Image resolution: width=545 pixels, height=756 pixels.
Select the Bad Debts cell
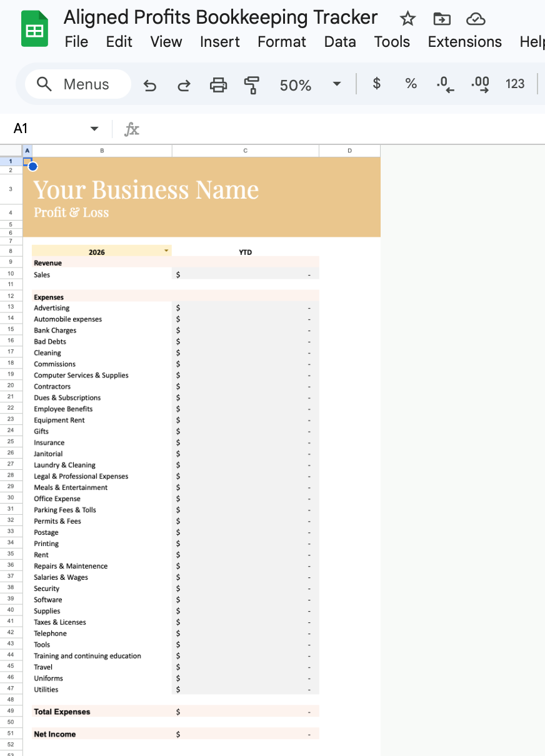pos(102,342)
